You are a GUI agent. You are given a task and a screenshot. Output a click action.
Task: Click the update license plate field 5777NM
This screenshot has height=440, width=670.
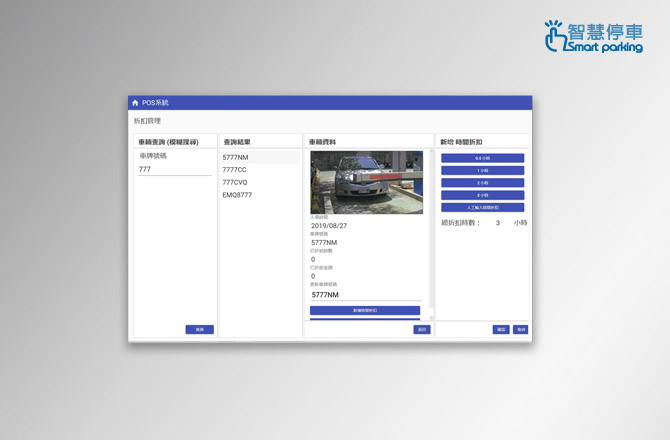pos(365,295)
